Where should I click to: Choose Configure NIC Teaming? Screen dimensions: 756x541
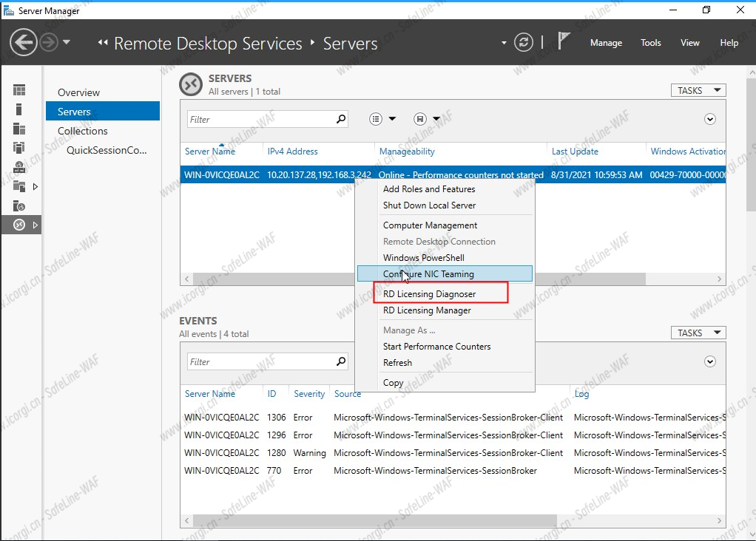pos(445,273)
